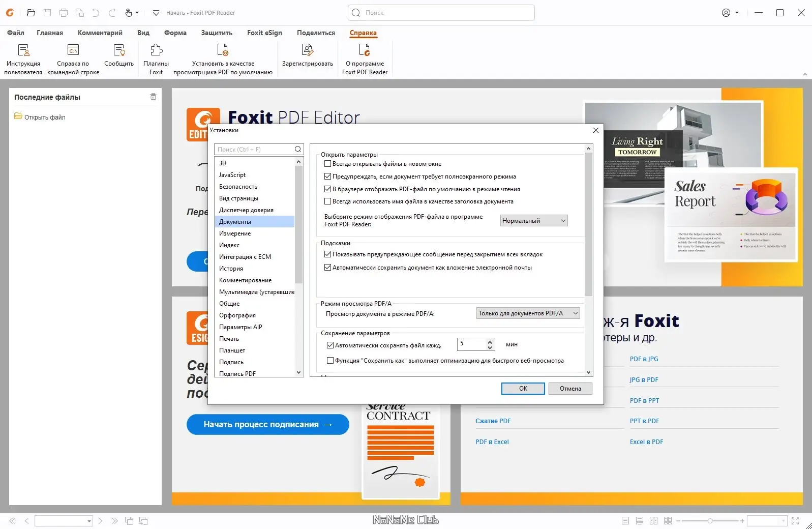Screen dimensions: 812x529
Task: Set Foxit as default PDF viewer
Action: click(x=223, y=59)
